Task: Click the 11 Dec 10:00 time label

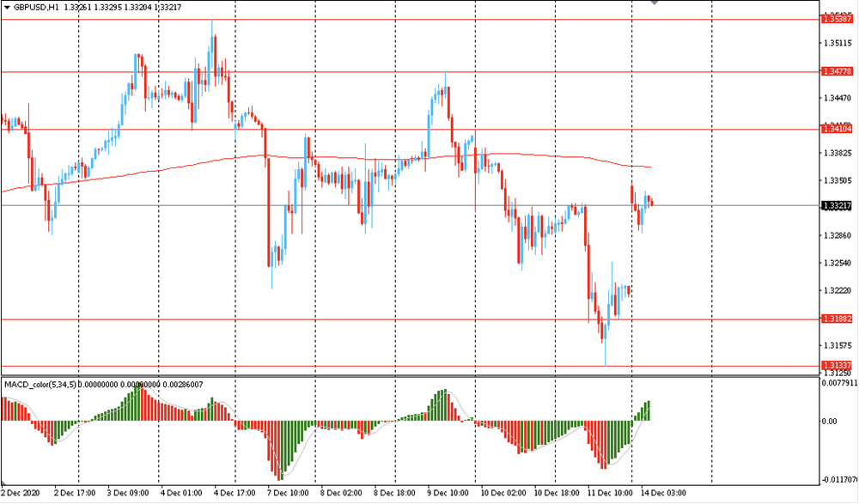Action: (610, 493)
